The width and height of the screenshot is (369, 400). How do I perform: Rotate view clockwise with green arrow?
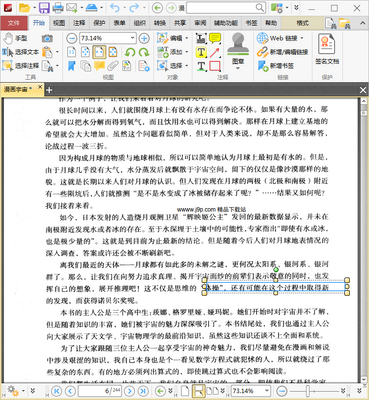[x=144, y=52]
